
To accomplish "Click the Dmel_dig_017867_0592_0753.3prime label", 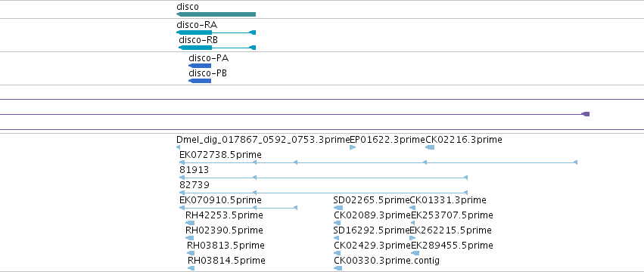I will click(263, 140).
